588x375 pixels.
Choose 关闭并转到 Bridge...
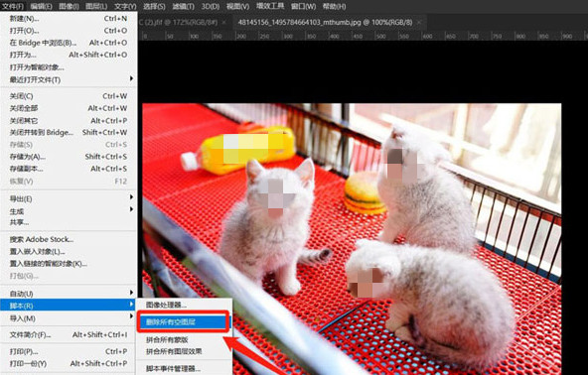pos(69,132)
